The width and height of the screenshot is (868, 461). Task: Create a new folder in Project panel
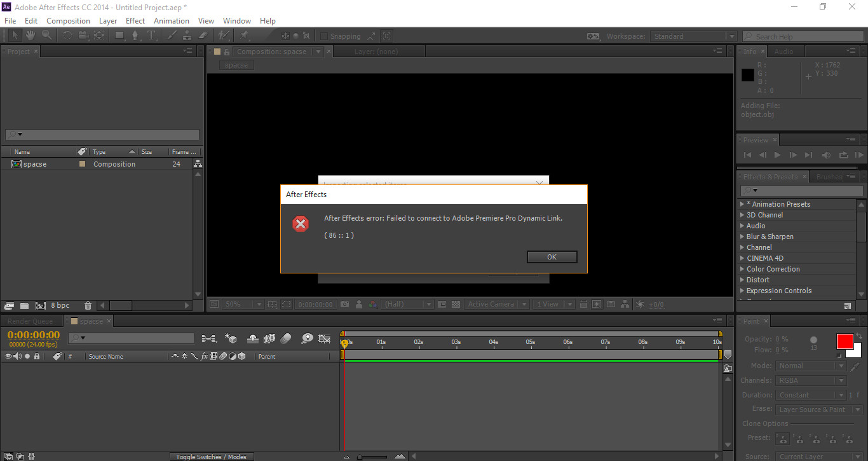24,306
